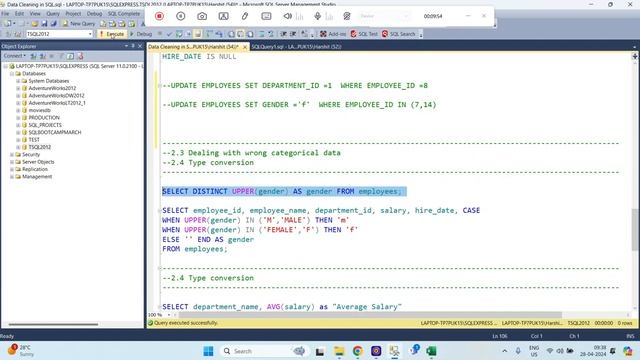Close the Data Cleaning in SQL tab
The width and height of the screenshot is (640, 360).
click(245, 47)
